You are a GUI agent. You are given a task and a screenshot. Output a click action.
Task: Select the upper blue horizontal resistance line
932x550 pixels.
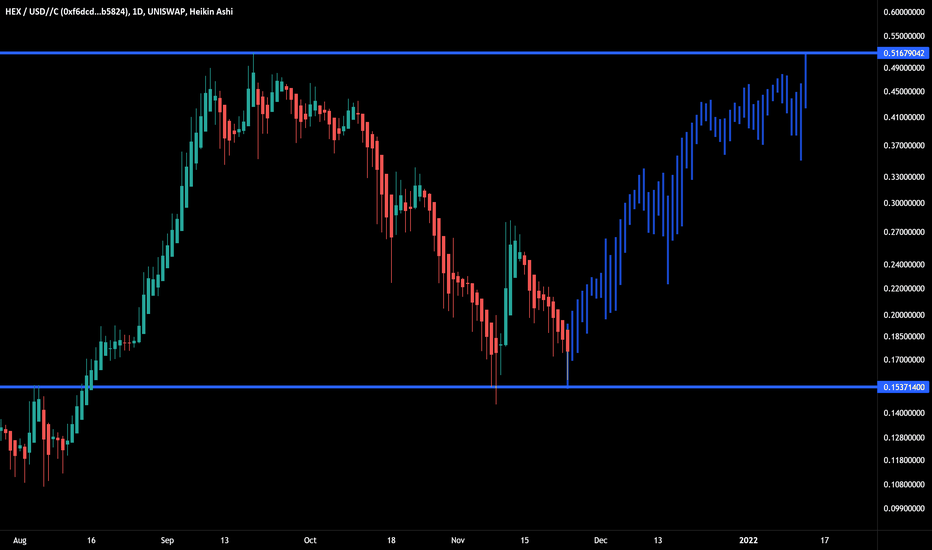[x=438, y=53]
